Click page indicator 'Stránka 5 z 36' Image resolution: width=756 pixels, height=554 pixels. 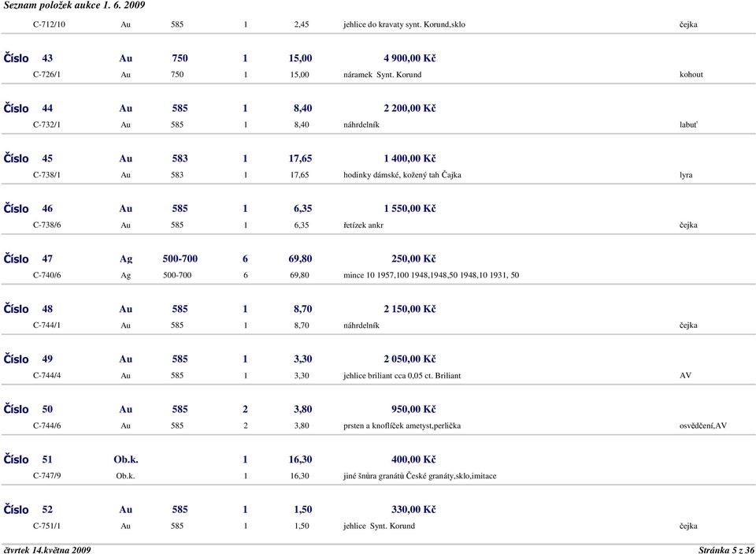point(724,548)
